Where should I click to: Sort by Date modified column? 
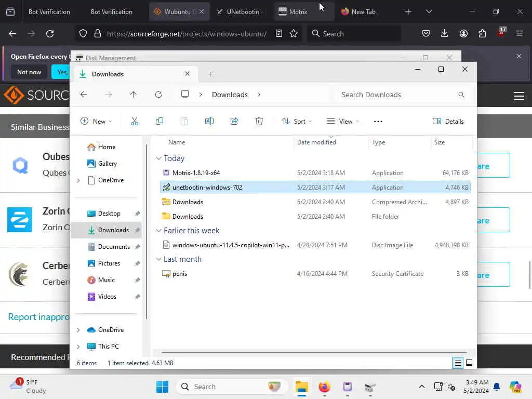coord(316,142)
